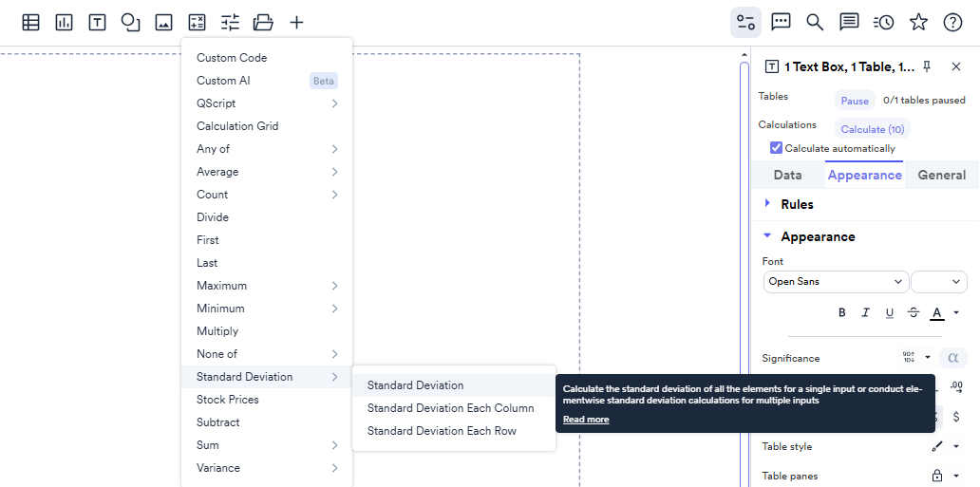Open the Significance dropdown arrow

[x=928, y=358]
